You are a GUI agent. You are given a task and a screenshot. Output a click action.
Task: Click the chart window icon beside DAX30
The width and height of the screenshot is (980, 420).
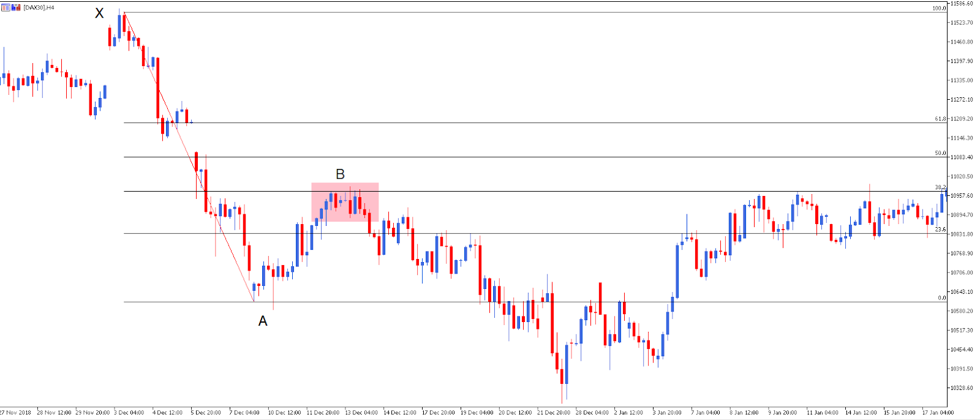[6, 7]
